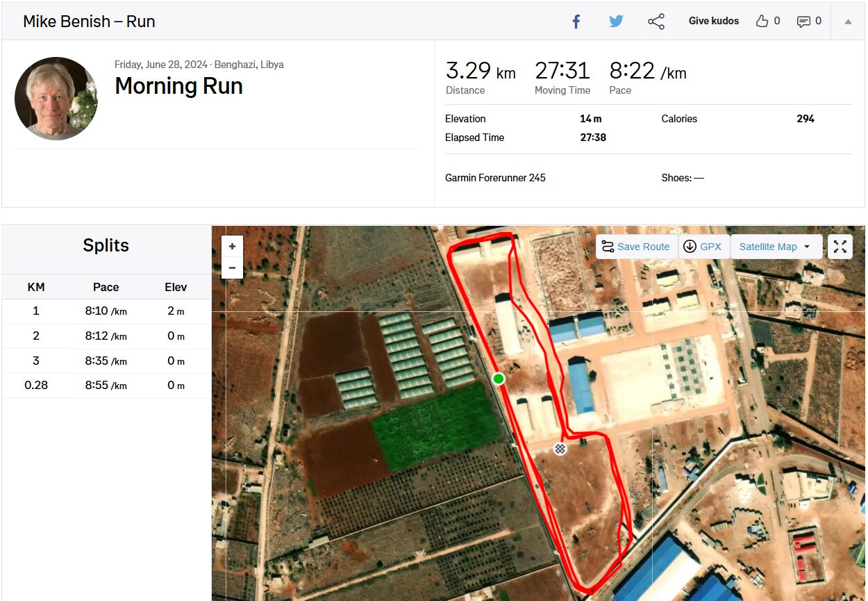Click the Mike Benish – Run heading

[89, 22]
